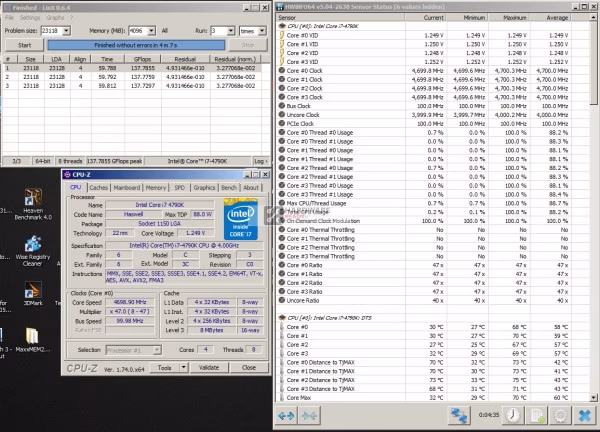This screenshot has height=432, width=600.
Task: Click Core #3 Thermal Throttling sensor icon
Action: [282, 256]
